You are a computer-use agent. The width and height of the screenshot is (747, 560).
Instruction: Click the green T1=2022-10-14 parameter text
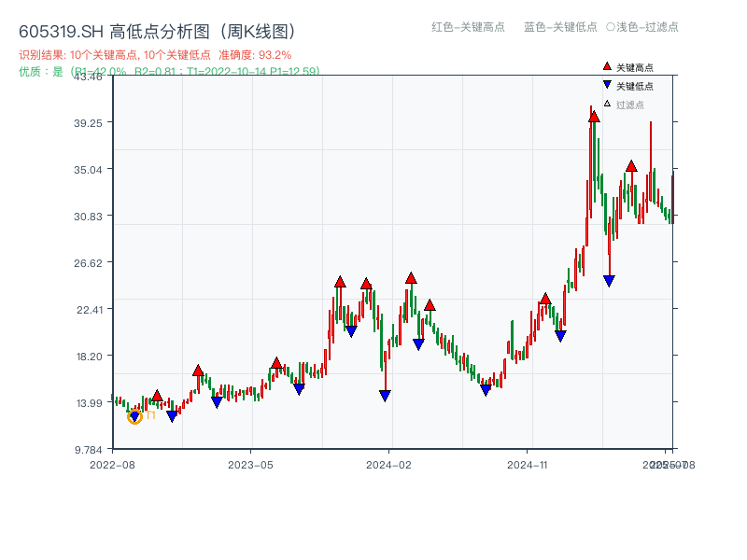tap(229, 71)
